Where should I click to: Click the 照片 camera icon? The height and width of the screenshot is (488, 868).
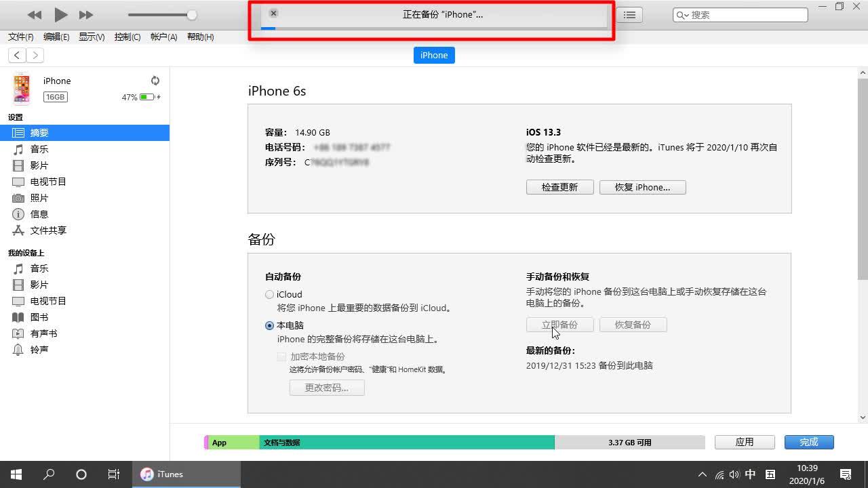coord(18,198)
